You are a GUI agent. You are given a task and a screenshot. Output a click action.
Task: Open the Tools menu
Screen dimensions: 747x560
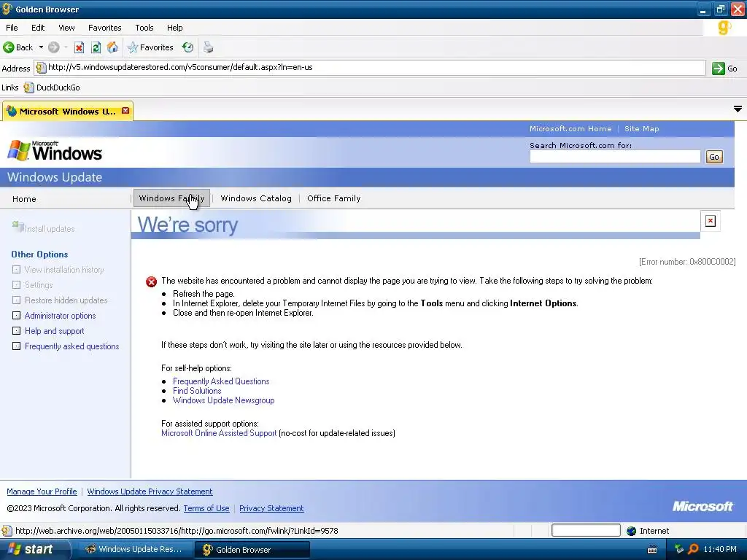point(144,28)
